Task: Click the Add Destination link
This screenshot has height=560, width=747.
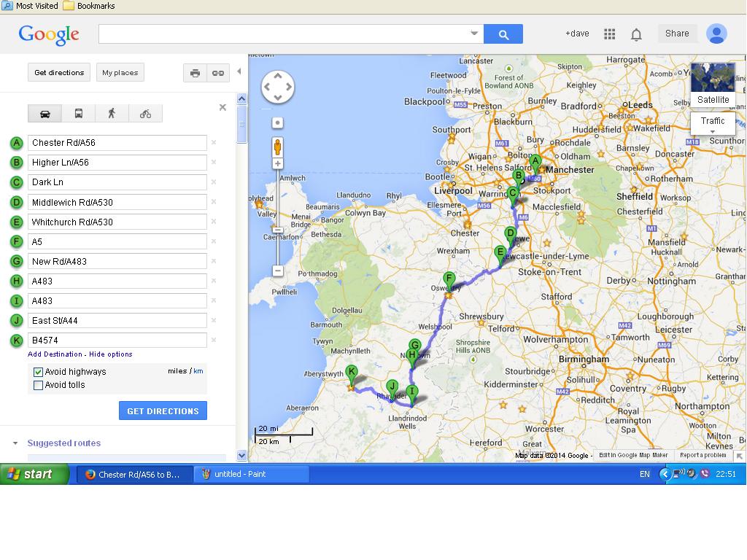Action: coord(55,354)
